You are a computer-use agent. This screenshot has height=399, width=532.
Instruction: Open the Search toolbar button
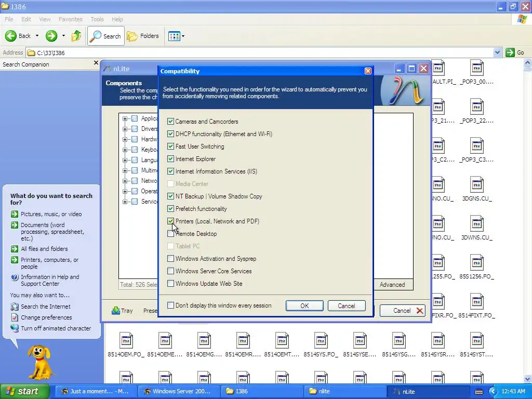pos(106,36)
